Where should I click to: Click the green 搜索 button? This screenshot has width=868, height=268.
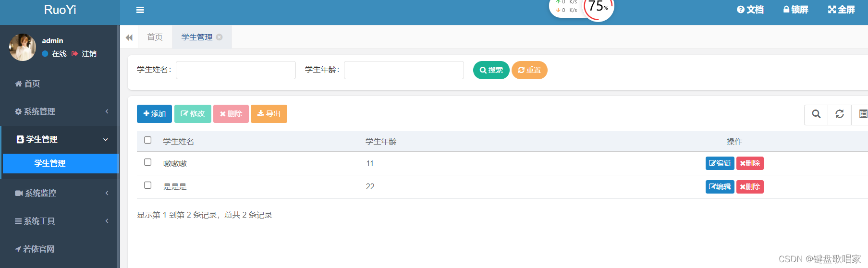coord(491,70)
